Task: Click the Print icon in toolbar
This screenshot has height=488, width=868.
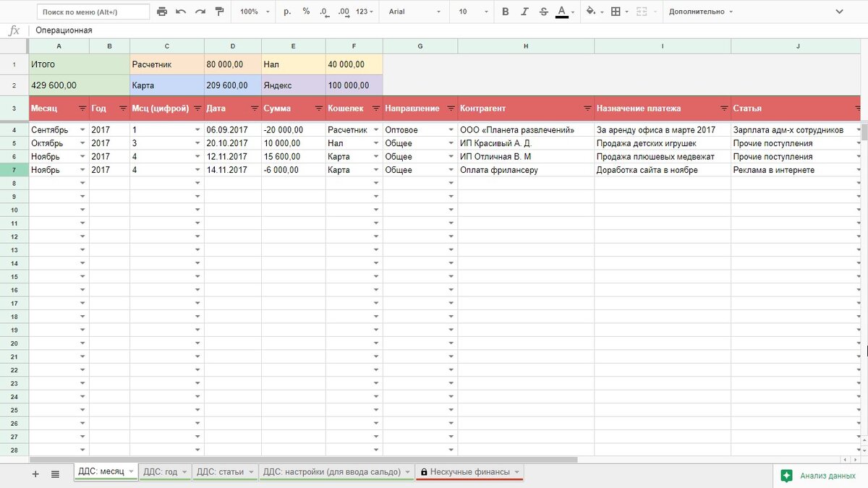Action: (162, 12)
